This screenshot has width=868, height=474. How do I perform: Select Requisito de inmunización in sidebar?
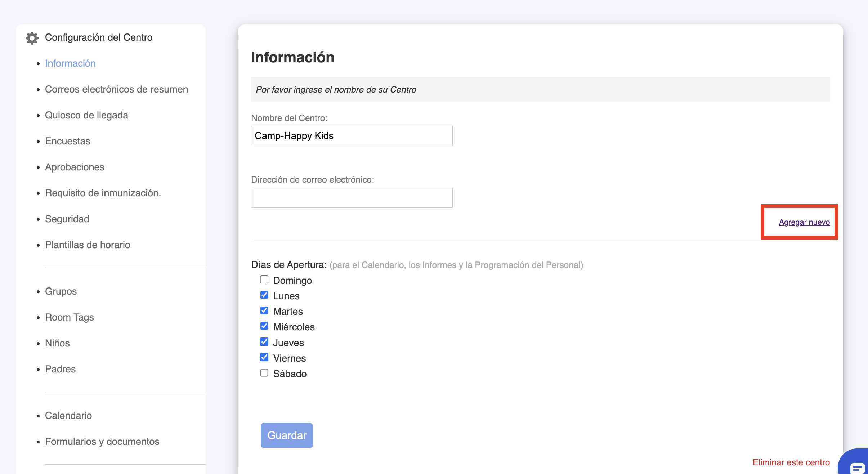coord(103,193)
